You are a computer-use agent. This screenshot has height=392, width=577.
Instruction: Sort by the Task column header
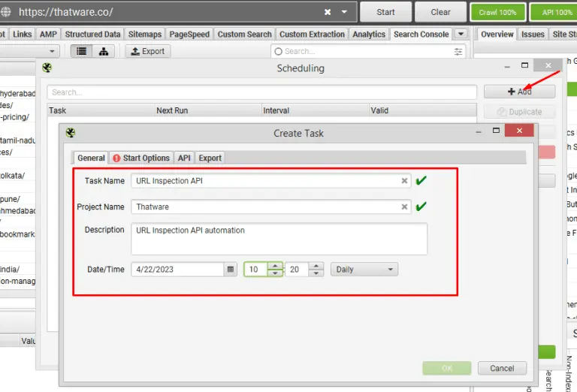(101, 110)
